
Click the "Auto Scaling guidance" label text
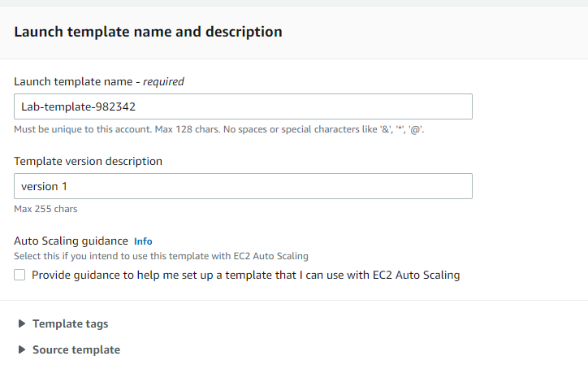pyautogui.click(x=71, y=241)
